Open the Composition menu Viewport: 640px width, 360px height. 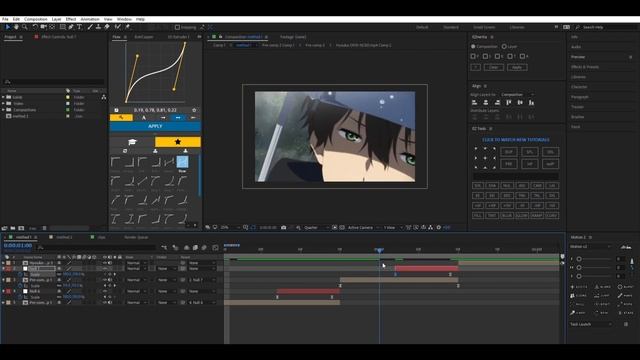coord(36,19)
